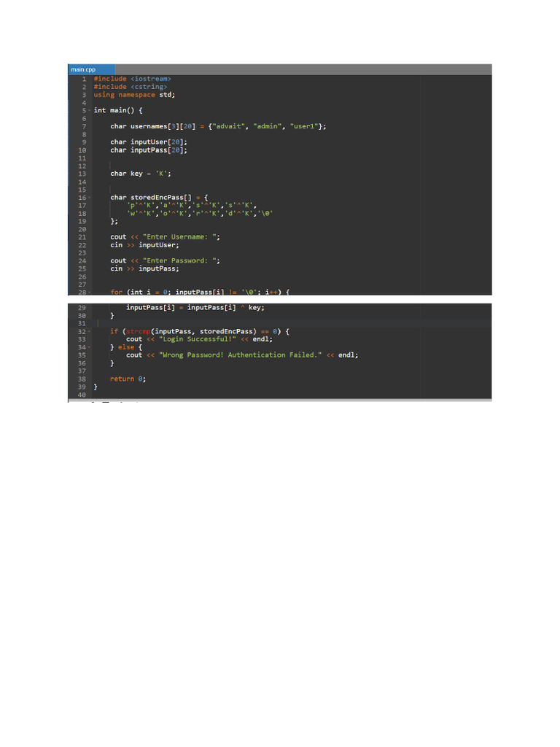Select the main.cpp file tab
The width and height of the screenshot is (560, 747).
(x=91, y=69)
